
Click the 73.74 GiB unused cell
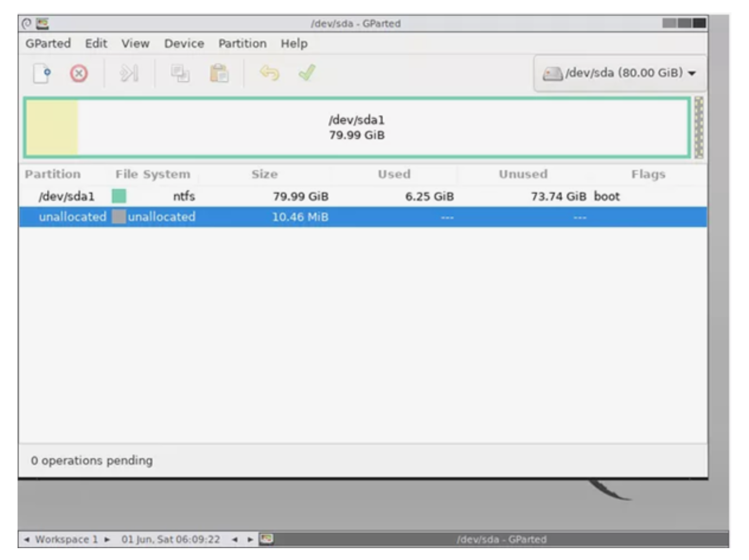558,196
